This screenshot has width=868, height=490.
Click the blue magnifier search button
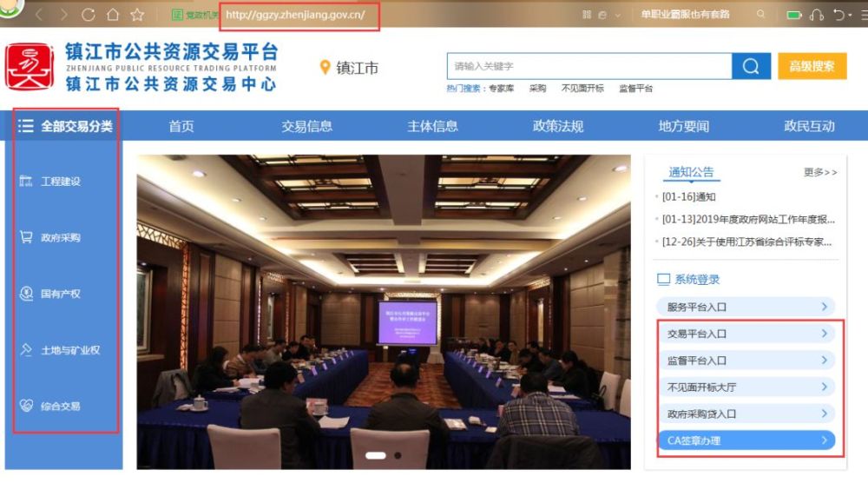(751, 66)
